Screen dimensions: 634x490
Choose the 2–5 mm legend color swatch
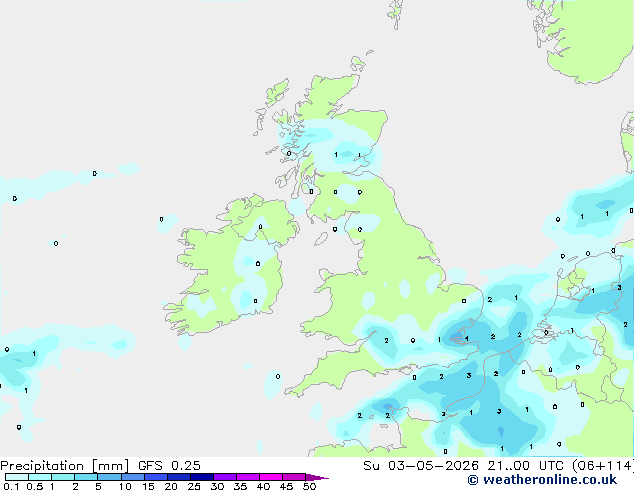tap(86, 477)
